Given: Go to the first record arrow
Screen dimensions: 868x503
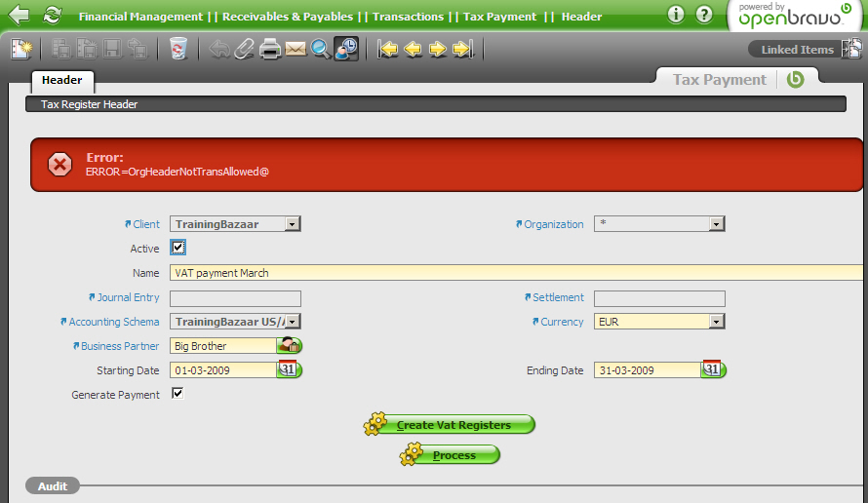Looking at the screenshot, I should [387, 50].
